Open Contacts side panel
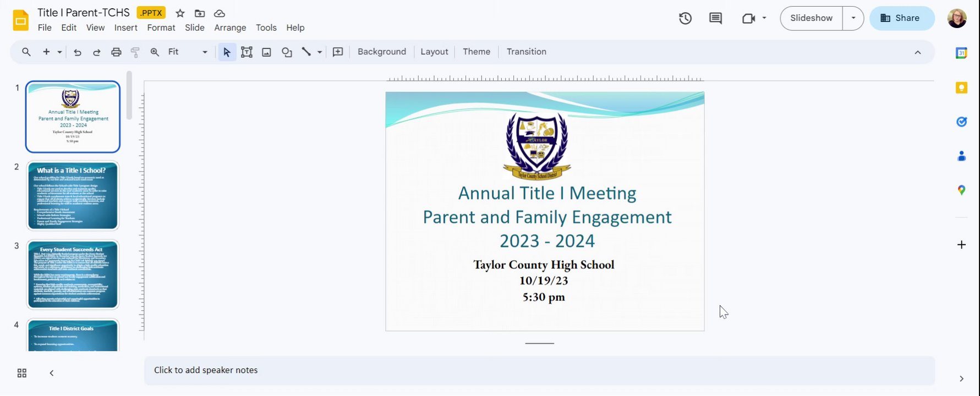 click(x=961, y=156)
